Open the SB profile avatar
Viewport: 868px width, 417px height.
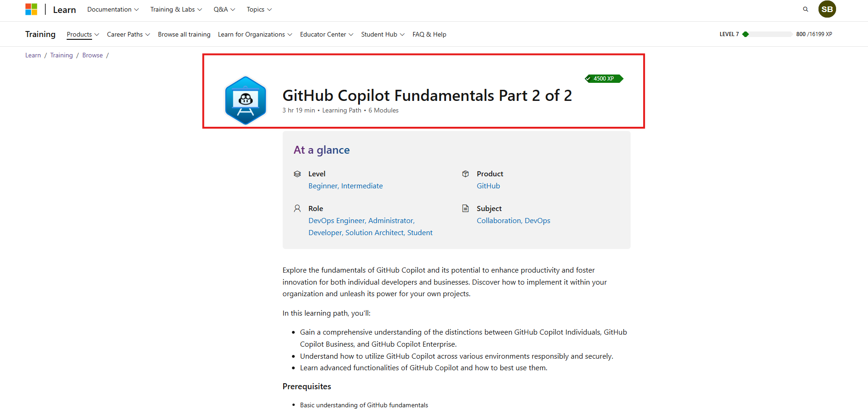(827, 9)
